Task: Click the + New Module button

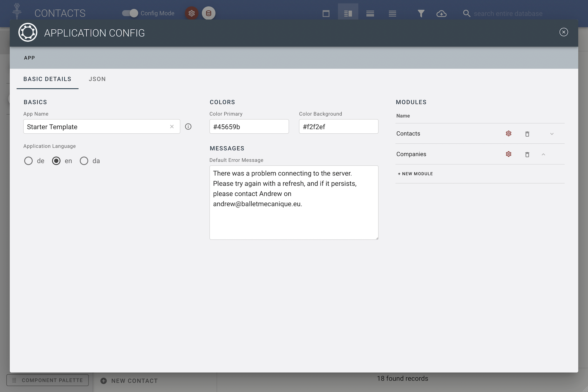Action: (x=415, y=174)
